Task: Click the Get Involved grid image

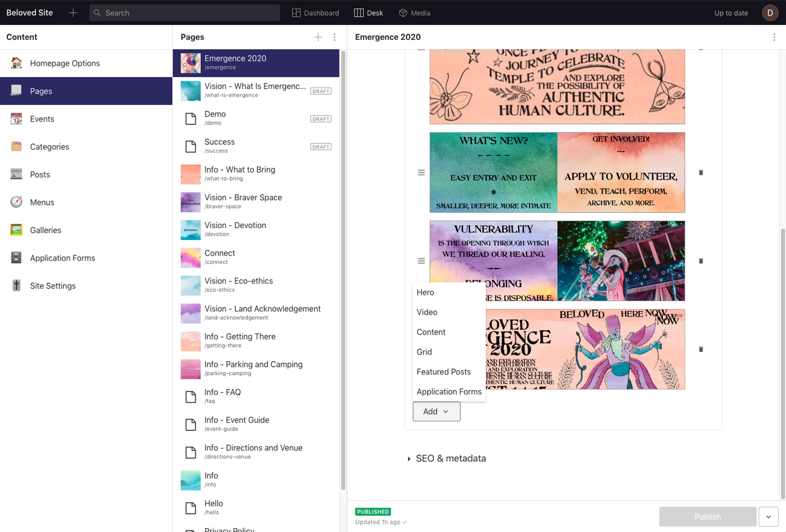Action: pyautogui.click(x=621, y=172)
